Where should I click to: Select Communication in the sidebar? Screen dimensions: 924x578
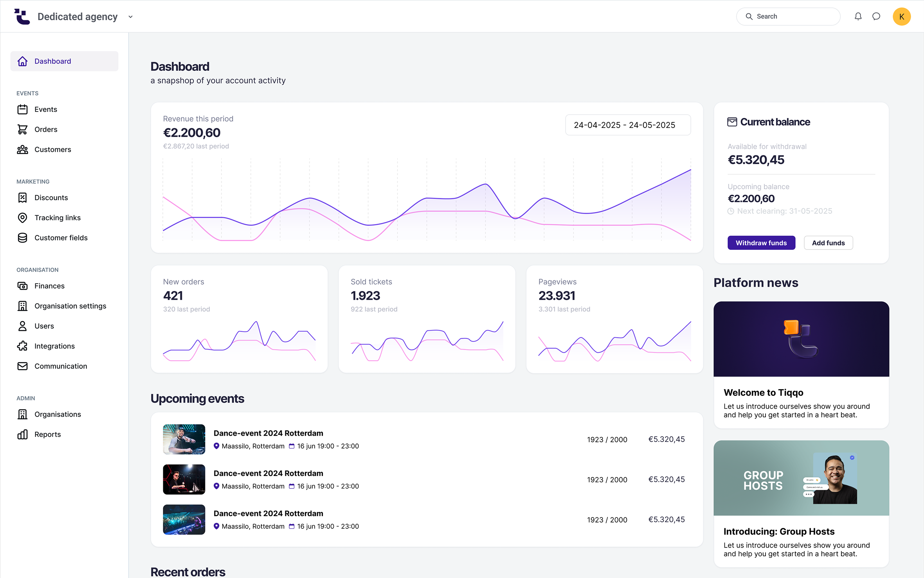coord(61,366)
